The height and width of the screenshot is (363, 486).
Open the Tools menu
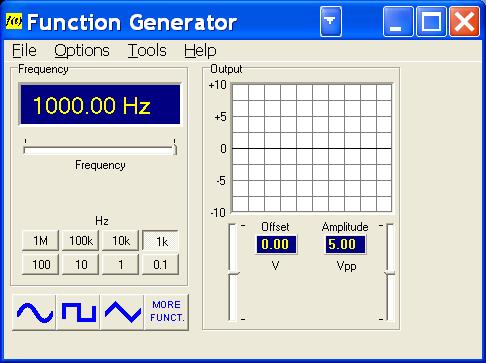[147, 51]
